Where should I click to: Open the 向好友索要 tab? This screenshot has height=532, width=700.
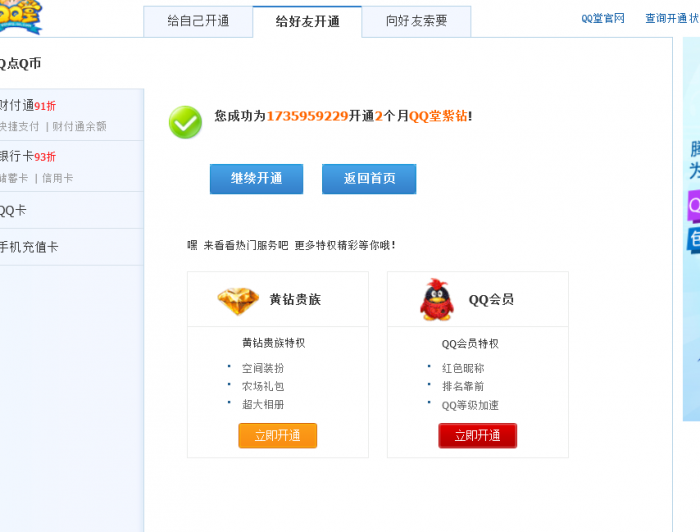point(417,21)
